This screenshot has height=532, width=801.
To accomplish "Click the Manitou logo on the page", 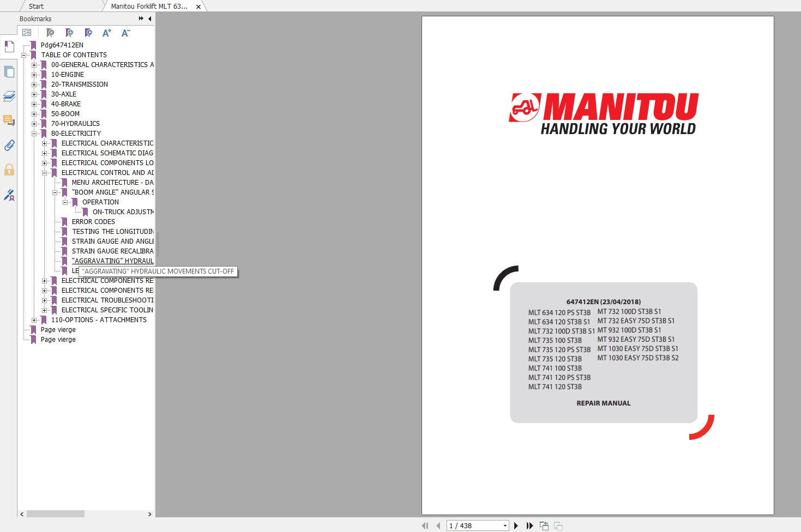I will click(x=603, y=114).
